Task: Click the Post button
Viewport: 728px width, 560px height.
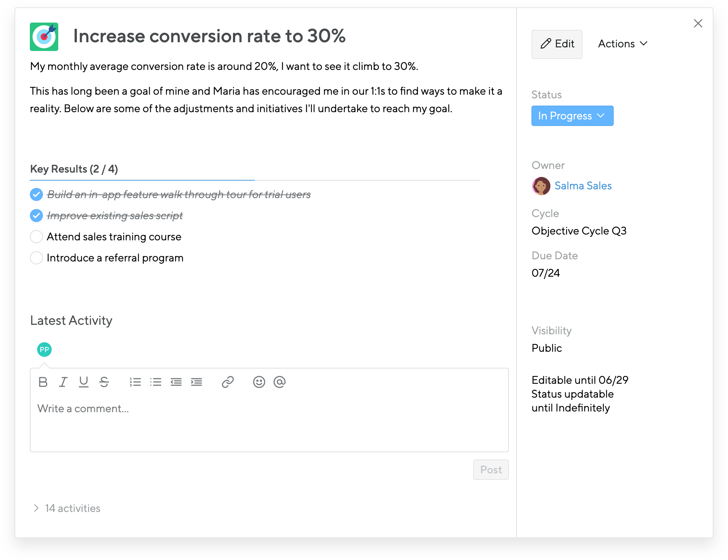Action: click(x=491, y=470)
